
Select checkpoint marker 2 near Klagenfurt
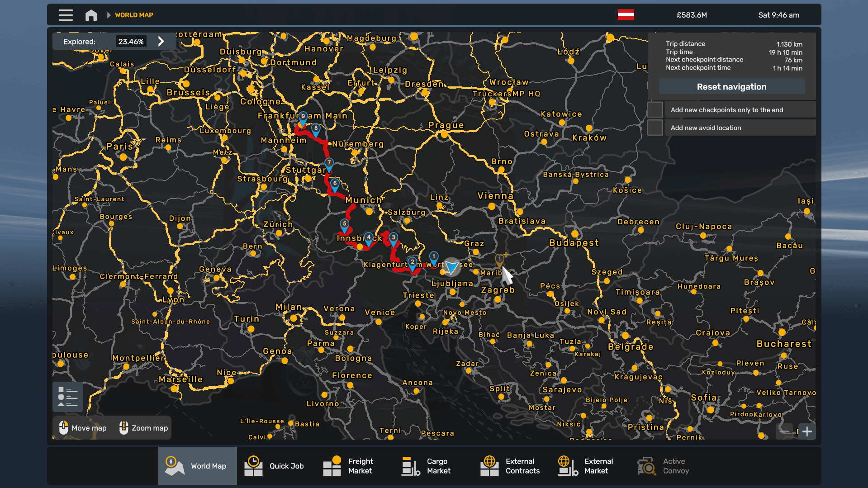tap(412, 263)
